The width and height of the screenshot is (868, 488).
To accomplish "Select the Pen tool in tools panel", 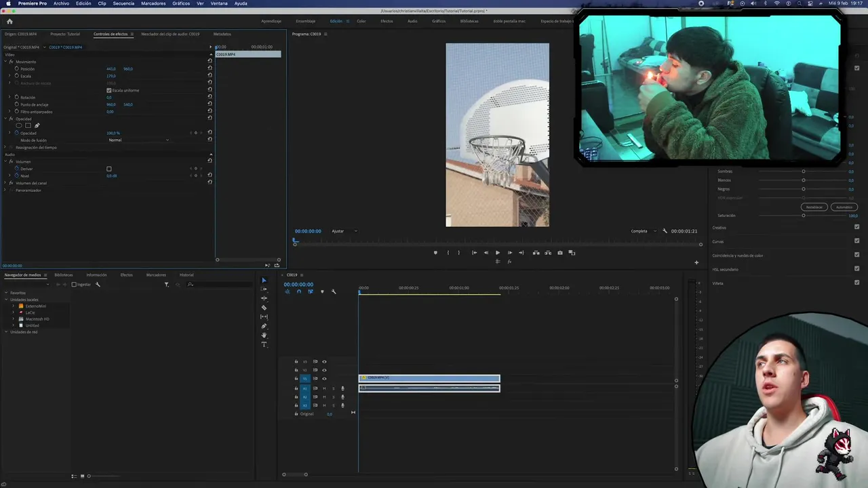I will 264,326.
